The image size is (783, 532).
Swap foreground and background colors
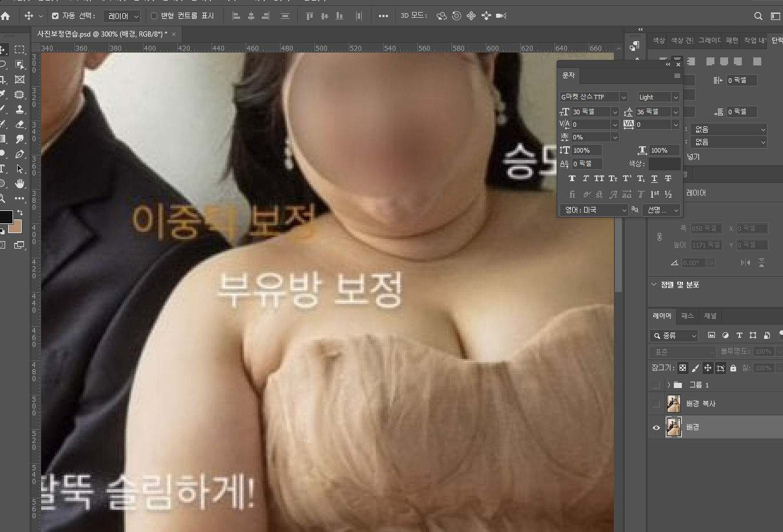tap(20, 213)
